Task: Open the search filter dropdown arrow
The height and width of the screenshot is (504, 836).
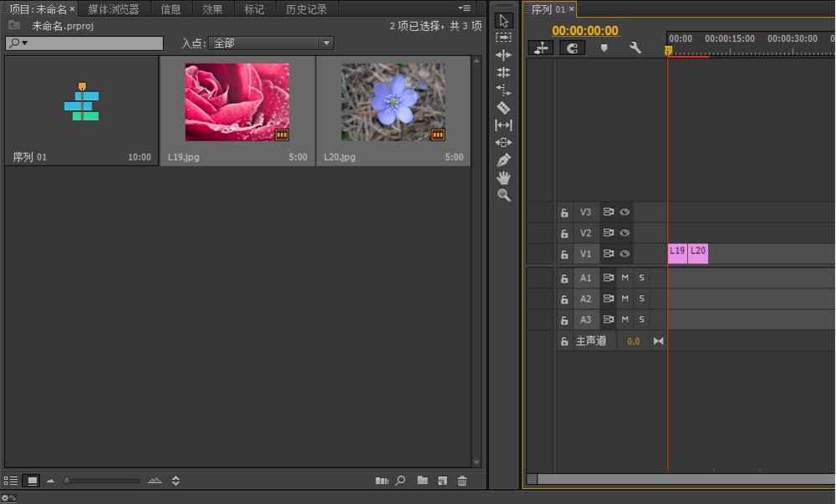Action: coord(24,43)
